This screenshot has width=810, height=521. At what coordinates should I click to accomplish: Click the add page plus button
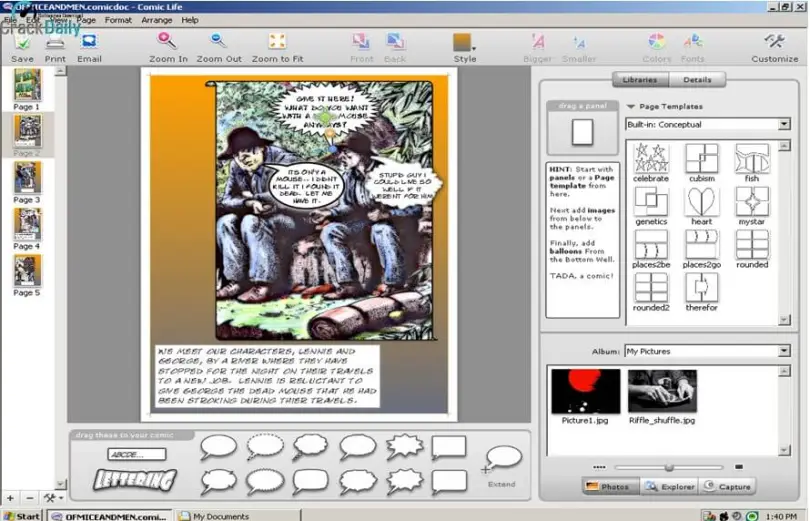point(10,498)
